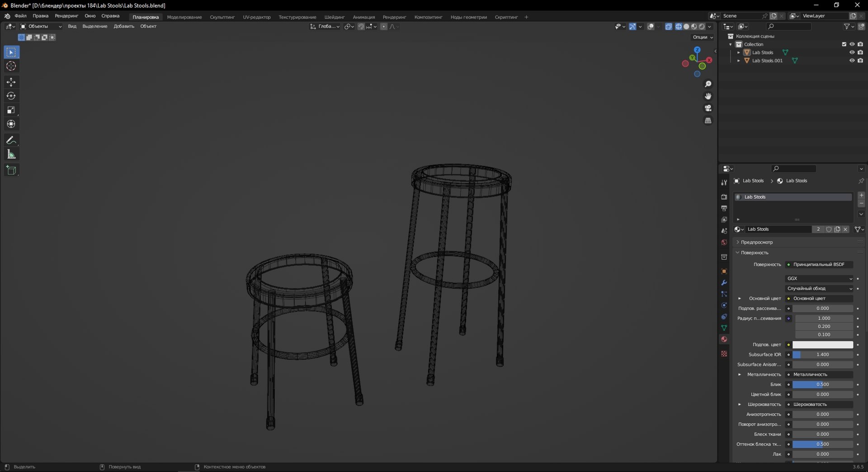Click the zoom magnifier in viewport
Screen dimensions: 868x472
pos(708,84)
